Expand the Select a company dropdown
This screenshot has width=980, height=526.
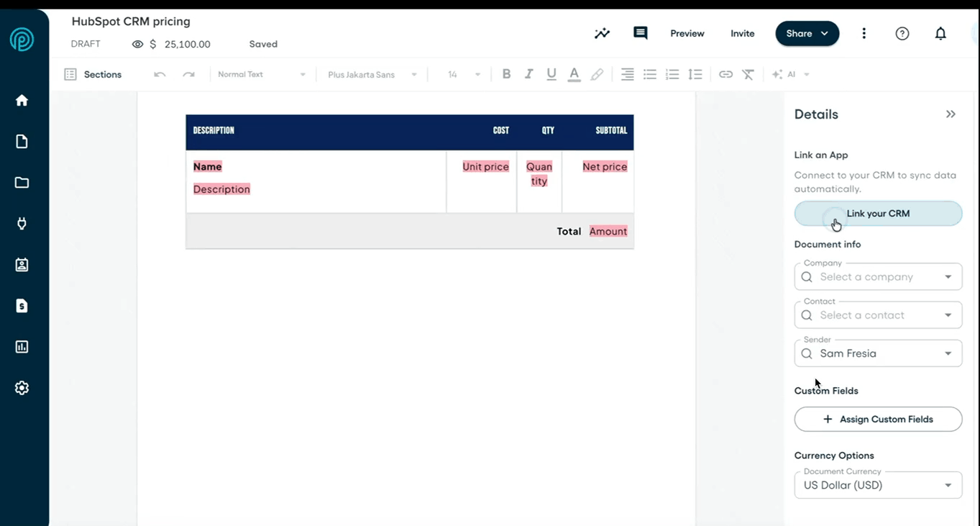click(x=878, y=276)
